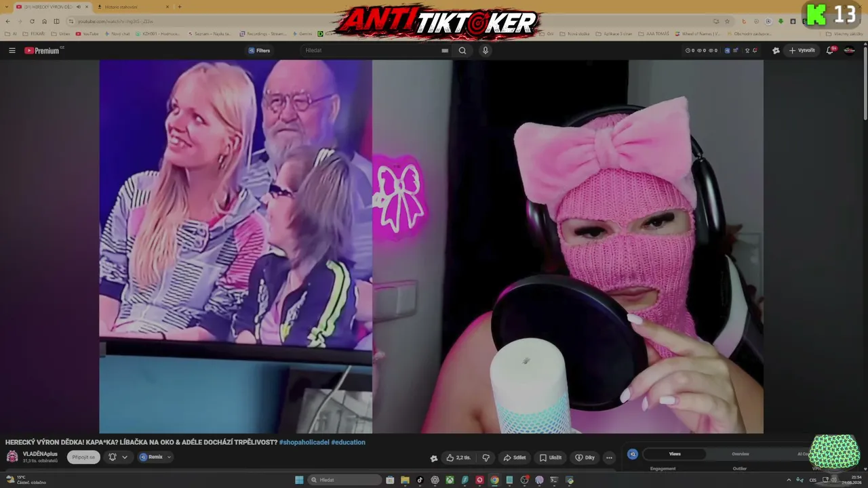Image resolution: width=868 pixels, height=488 pixels.
Task: Open the Recordings - Stream bookmark
Action: [262, 33]
